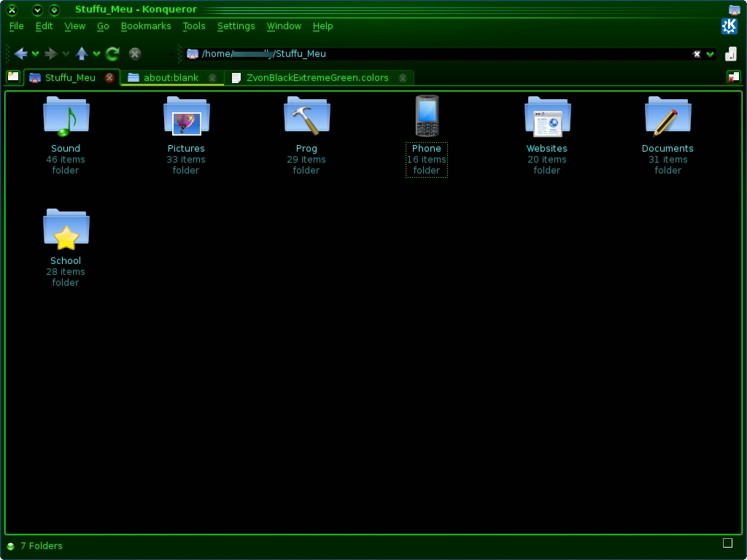Select the Websites folder icon
This screenshot has width=747, height=560.
pyautogui.click(x=547, y=116)
